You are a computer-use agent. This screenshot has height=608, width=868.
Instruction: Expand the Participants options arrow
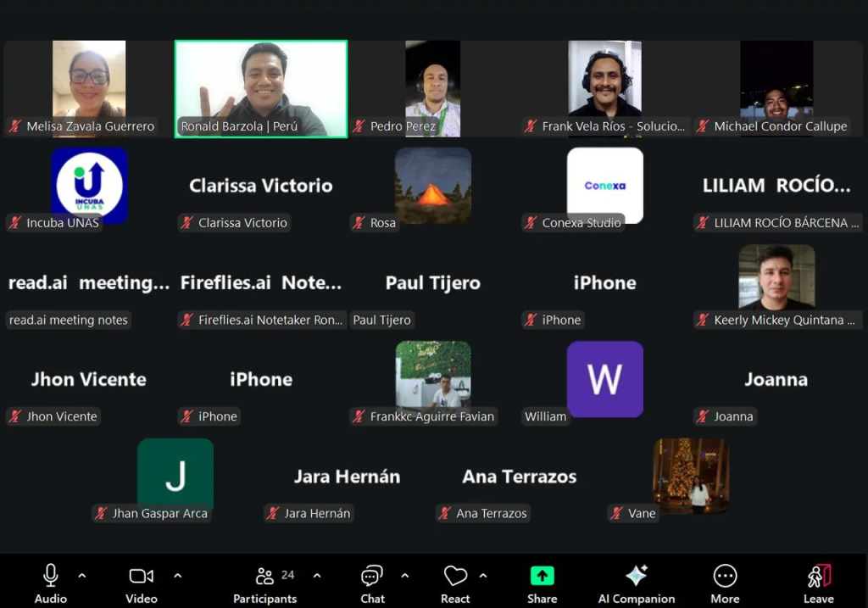[317, 576]
